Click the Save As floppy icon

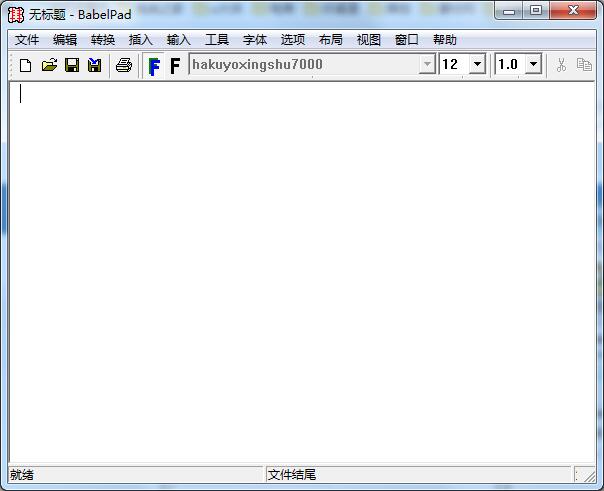point(95,65)
